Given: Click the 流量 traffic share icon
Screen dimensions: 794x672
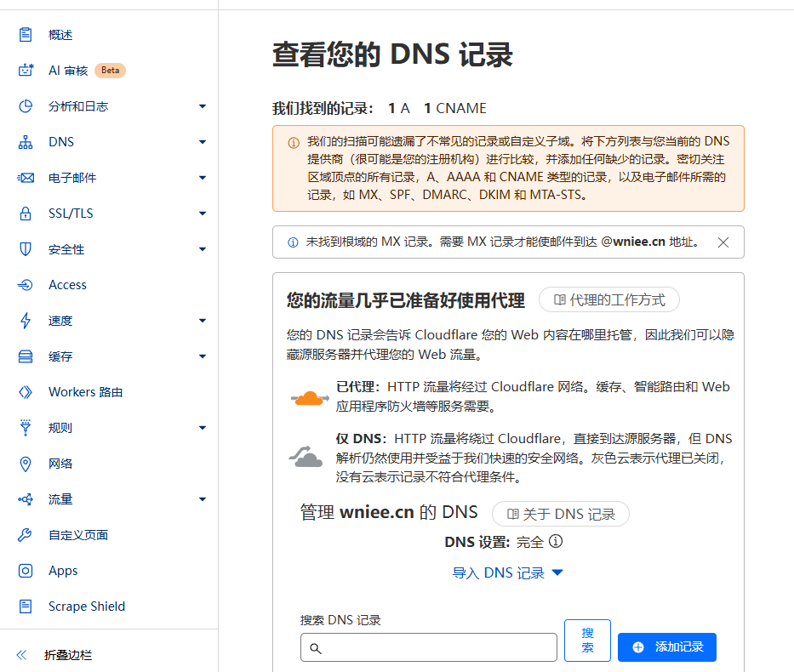Looking at the screenshot, I should (x=26, y=499).
